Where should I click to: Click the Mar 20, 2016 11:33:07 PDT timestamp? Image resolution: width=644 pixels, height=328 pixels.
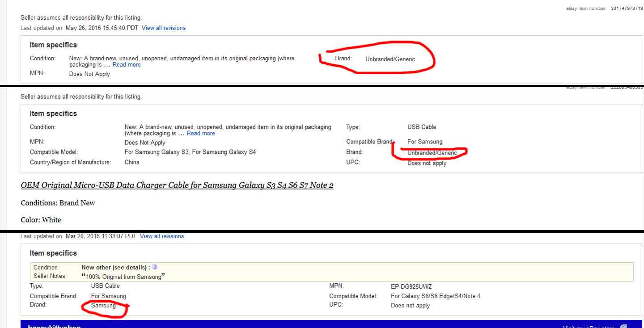[101, 236]
